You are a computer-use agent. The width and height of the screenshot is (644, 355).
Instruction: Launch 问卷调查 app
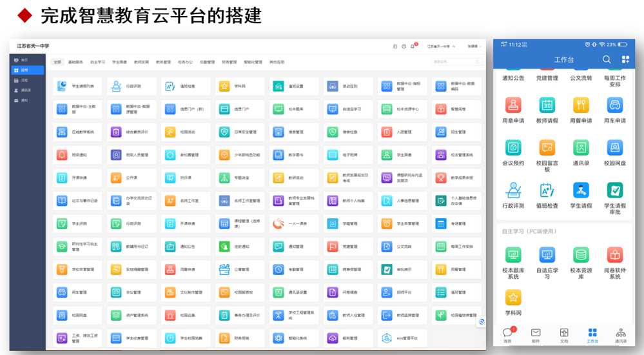[348, 292]
